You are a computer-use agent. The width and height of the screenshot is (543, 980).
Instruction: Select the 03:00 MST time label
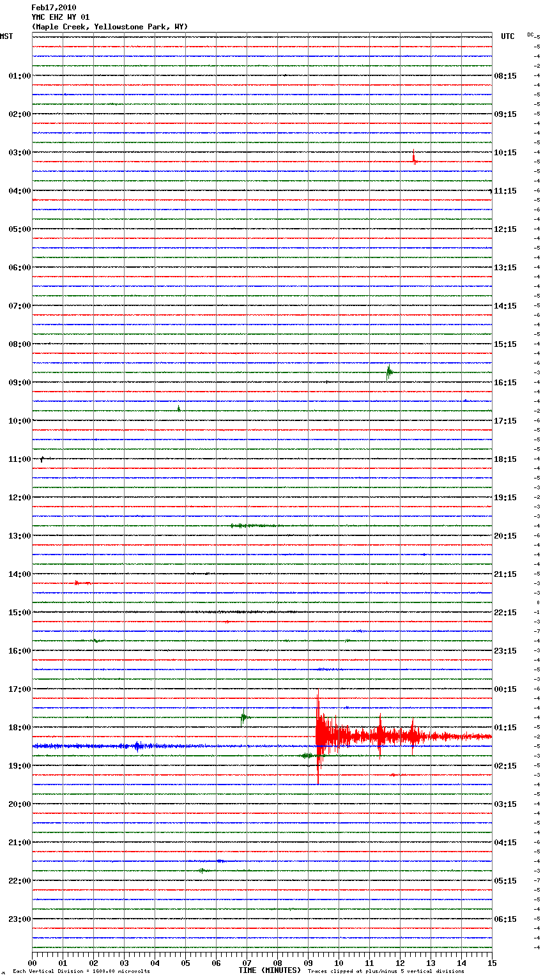20,153
